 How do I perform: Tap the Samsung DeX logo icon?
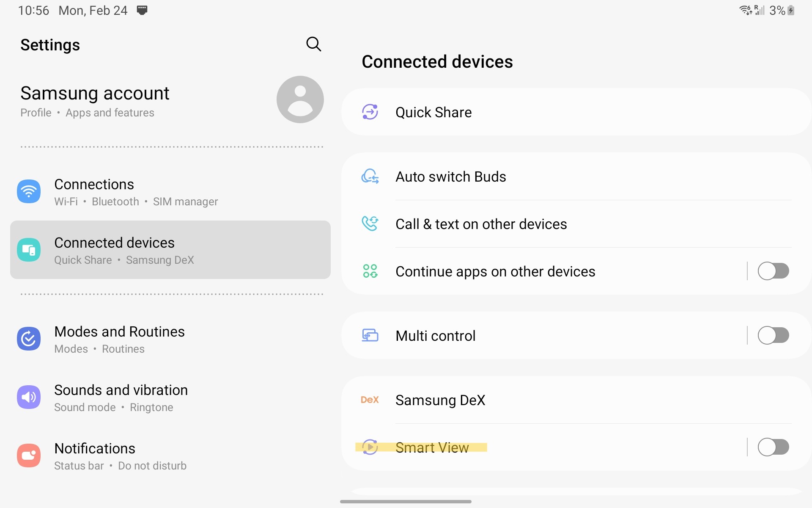click(370, 400)
